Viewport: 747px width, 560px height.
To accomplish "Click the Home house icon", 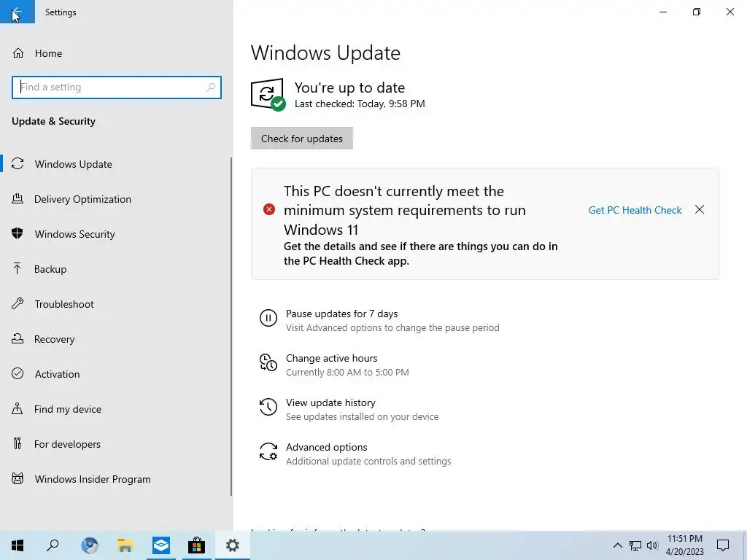I will coord(18,52).
